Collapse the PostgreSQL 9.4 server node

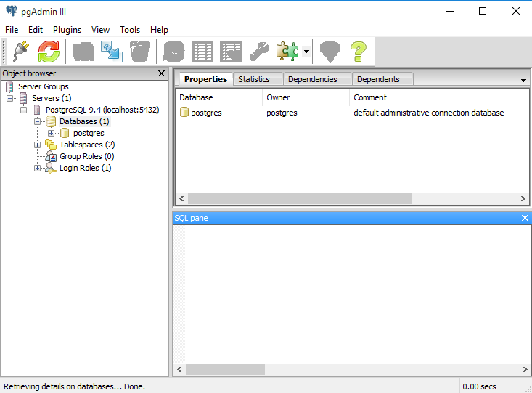point(23,110)
